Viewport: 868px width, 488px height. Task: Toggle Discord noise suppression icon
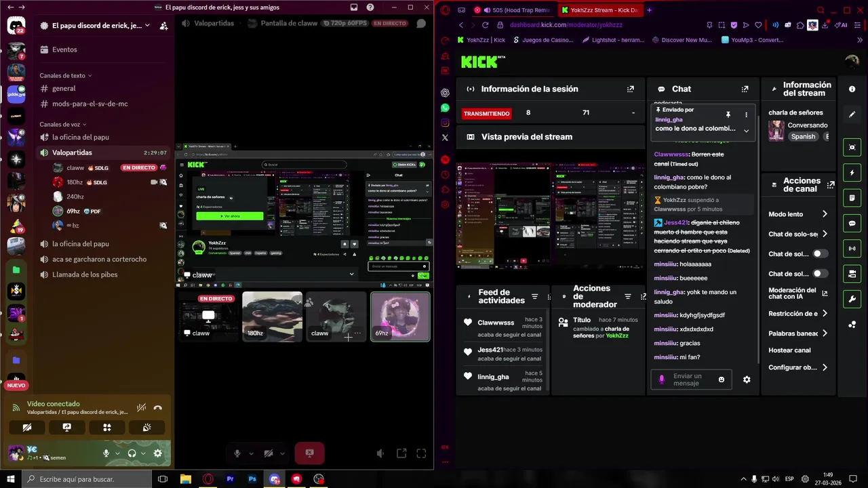click(141, 408)
